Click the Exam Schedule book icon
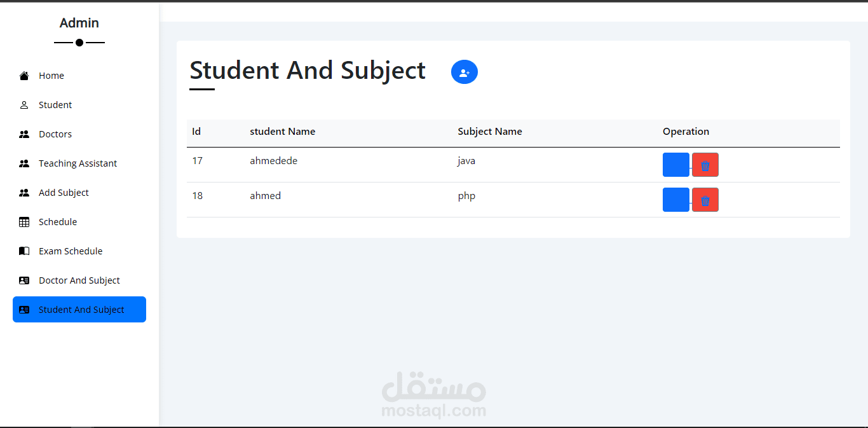The height and width of the screenshot is (428, 868). tap(24, 251)
